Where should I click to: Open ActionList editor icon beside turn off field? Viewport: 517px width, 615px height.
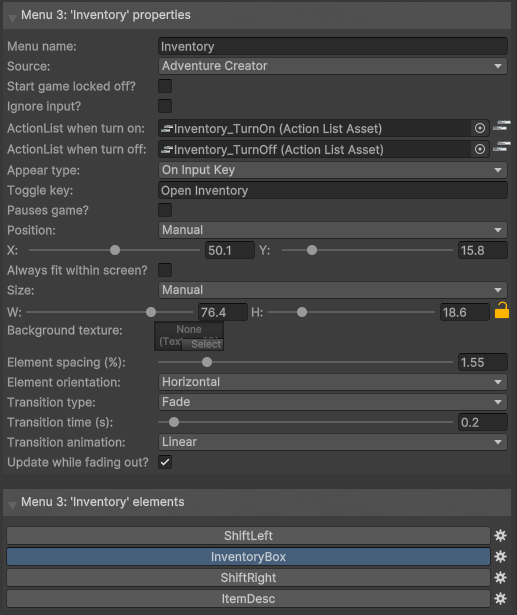pos(502,147)
